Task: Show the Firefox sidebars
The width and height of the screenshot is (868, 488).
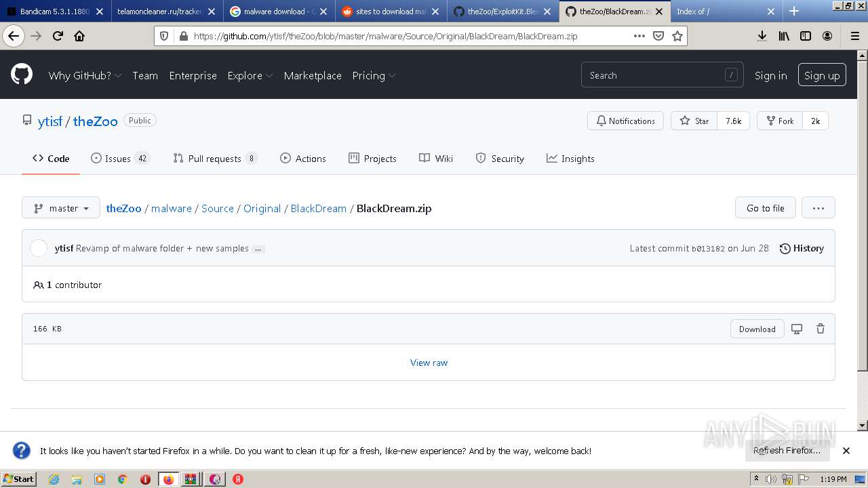Action: pos(806,36)
